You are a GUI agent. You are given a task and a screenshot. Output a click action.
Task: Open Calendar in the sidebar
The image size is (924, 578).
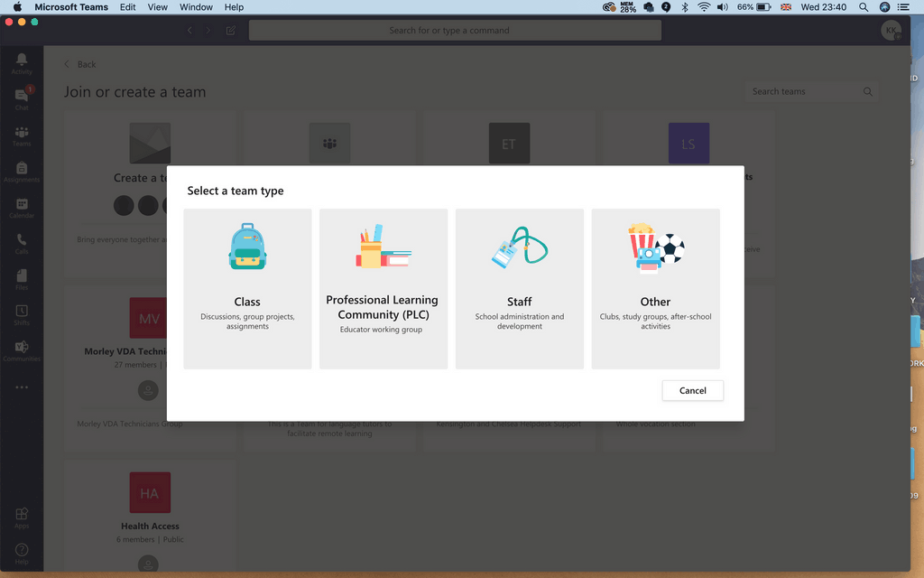coord(22,207)
